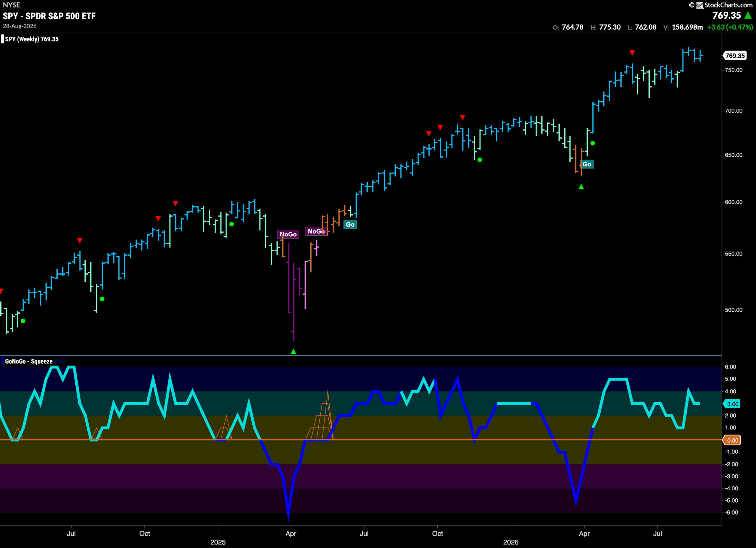The width and height of the screenshot is (756, 548).
Task: Click the green dot beside the April 2026 bars
Action: (593, 143)
